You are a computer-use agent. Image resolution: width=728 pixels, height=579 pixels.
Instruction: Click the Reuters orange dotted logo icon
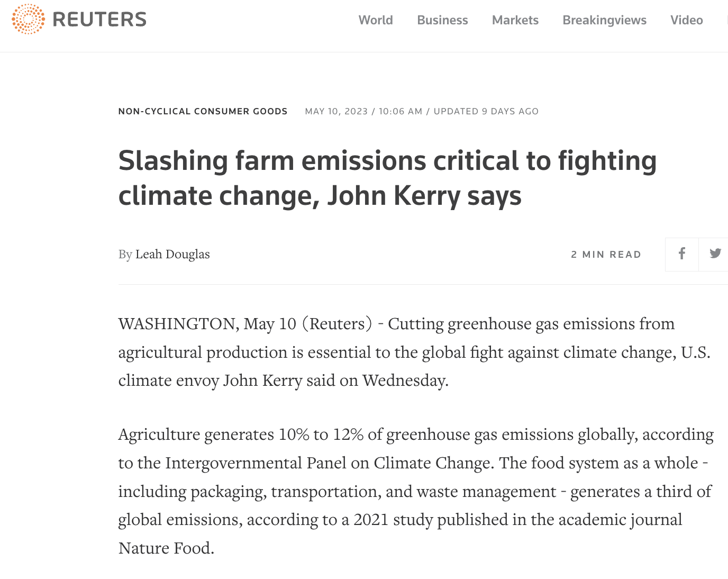[x=29, y=19]
